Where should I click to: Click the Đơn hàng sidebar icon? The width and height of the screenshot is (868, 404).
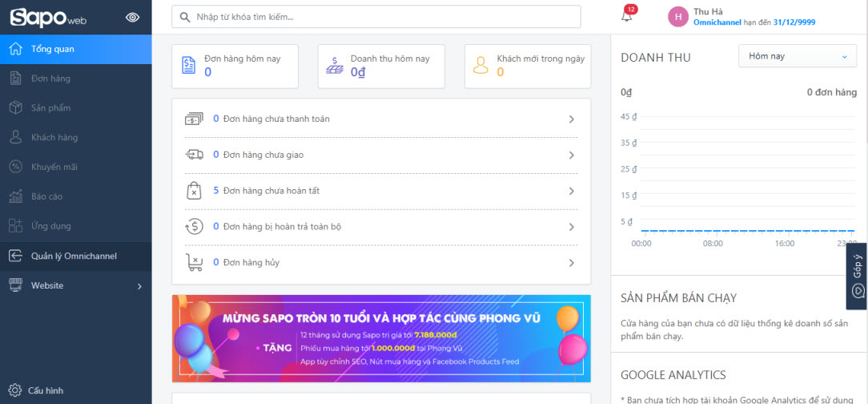[15, 79]
